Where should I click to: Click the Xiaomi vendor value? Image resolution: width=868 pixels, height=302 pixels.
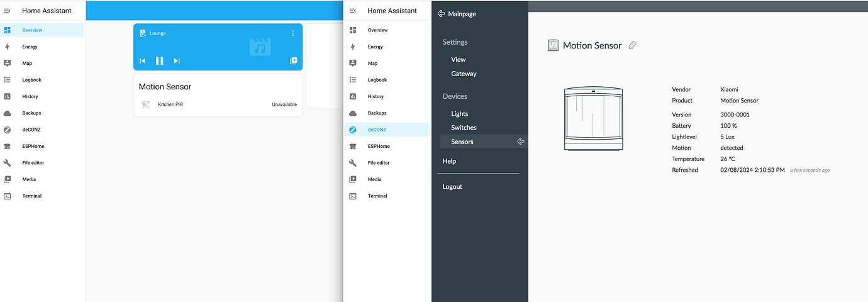click(729, 89)
